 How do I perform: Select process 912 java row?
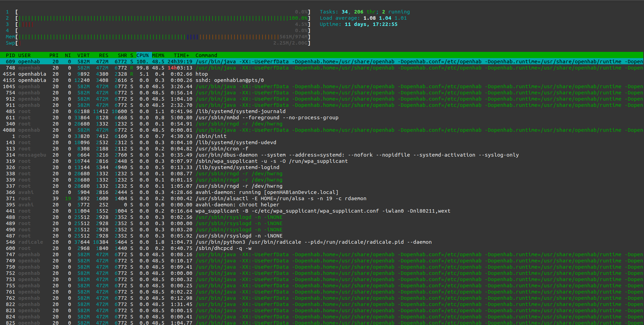tap(322, 99)
